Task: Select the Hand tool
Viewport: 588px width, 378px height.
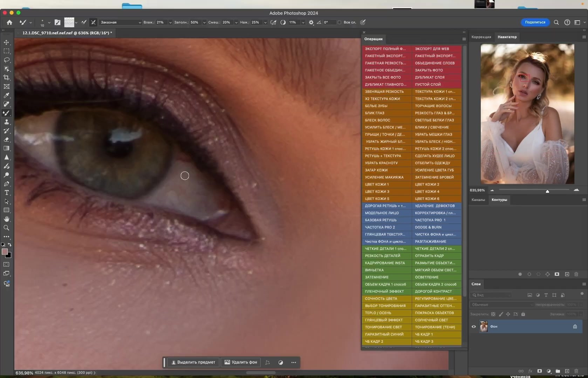Action: (6, 219)
